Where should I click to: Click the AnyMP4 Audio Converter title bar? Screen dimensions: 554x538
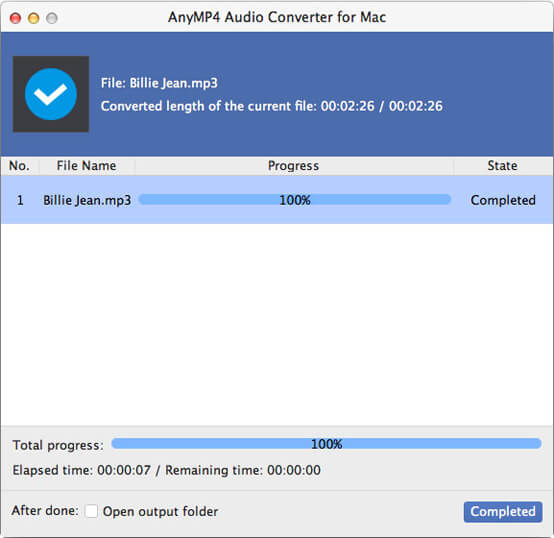(x=277, y=17)
